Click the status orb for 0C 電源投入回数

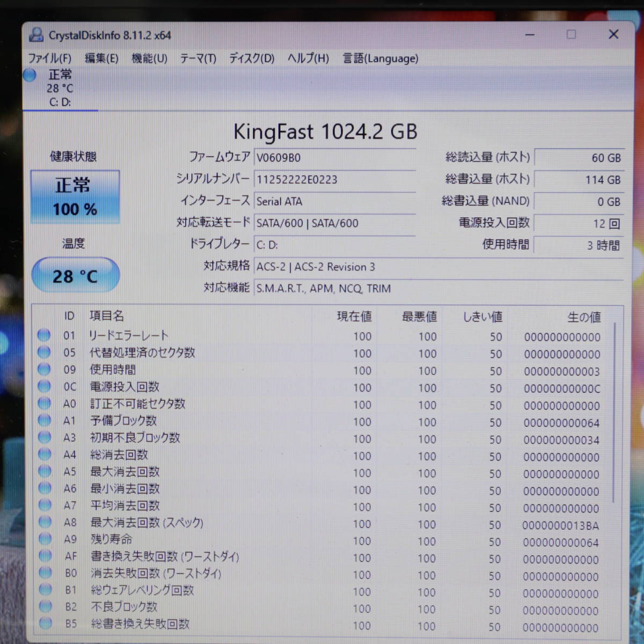pos(44,386)
